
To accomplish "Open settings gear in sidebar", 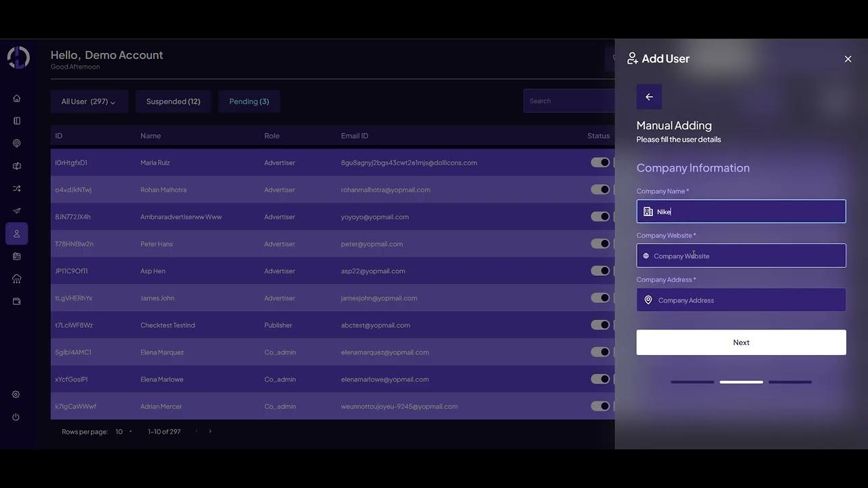I will pos(16,394).
